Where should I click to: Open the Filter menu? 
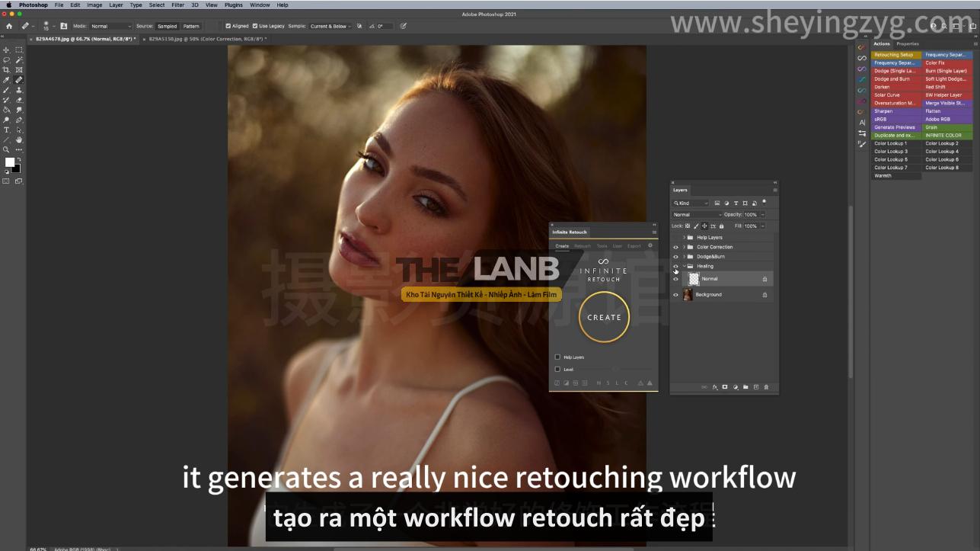pyautogui.click(x=177, y=5)
